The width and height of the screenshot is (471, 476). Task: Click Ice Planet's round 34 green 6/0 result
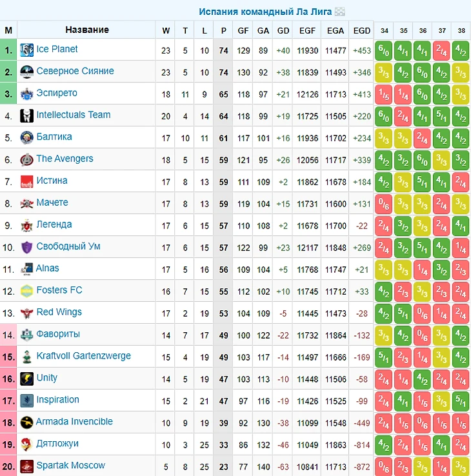point(383,50)
